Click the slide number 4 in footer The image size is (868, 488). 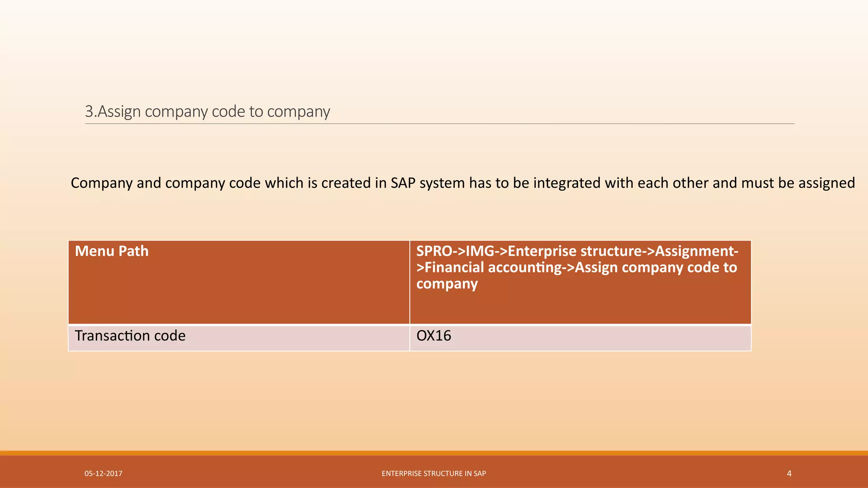[x=789, y=474]
